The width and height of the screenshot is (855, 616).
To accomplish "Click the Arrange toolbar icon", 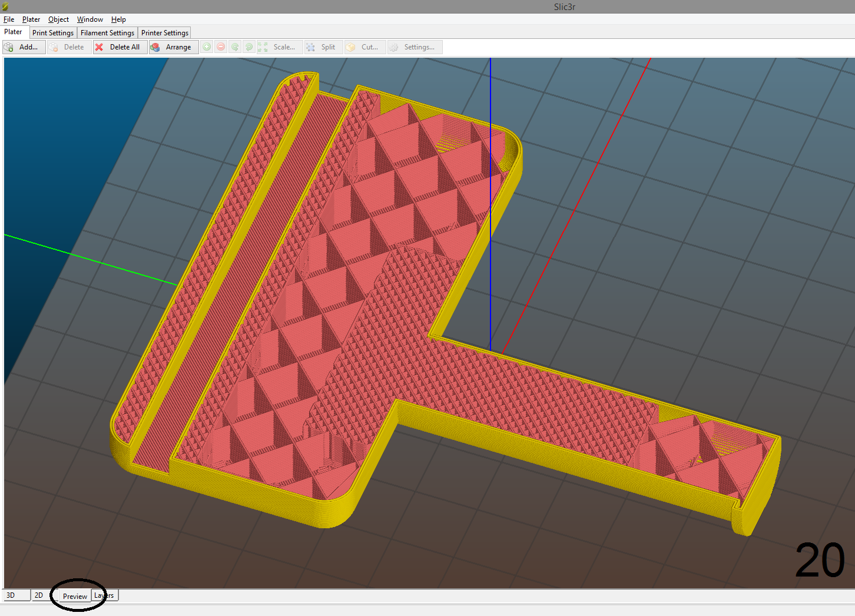I will point(173,47).
